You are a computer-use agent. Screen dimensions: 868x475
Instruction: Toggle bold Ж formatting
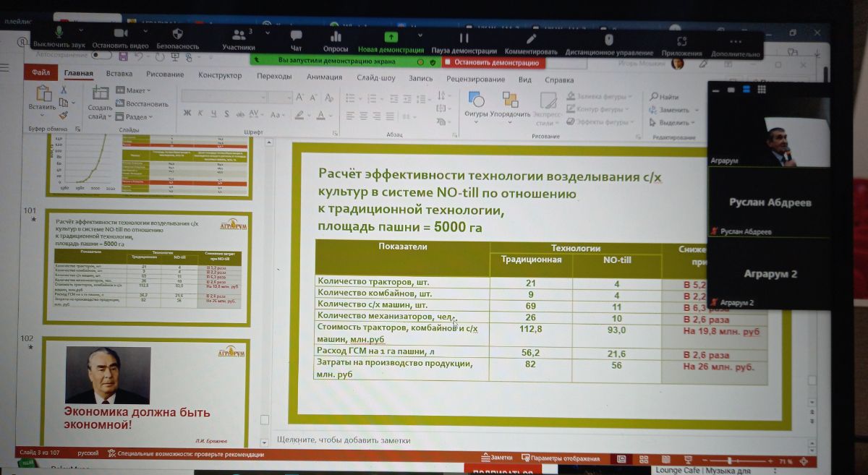[187, 113]
